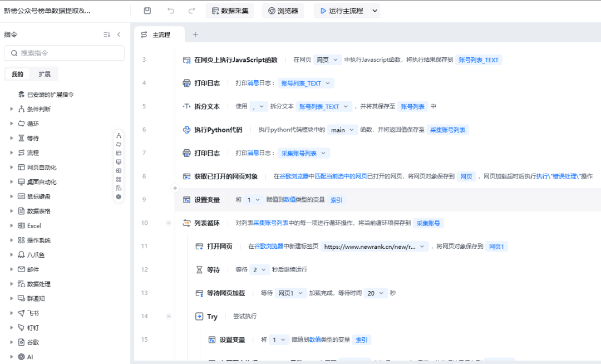The width and height of the screenshot is (601, 364).
Task: Click the 群通知 category icon
Action: pos(22,298)
